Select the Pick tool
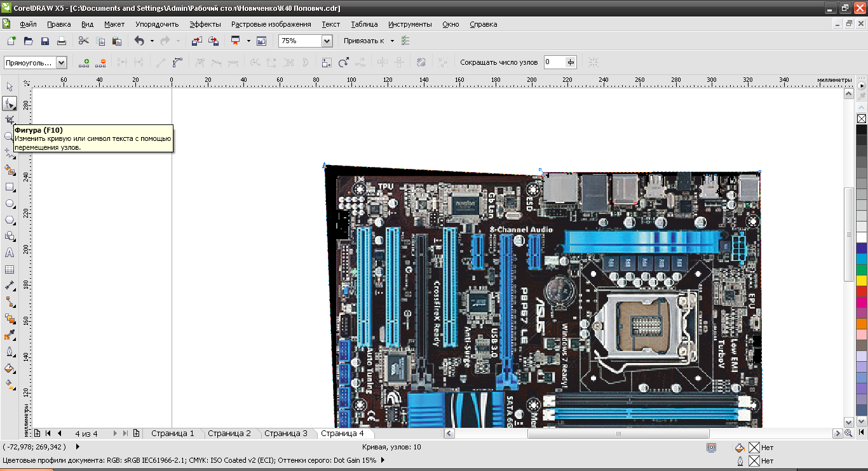 pyautogui.click(x=10, y=87)
